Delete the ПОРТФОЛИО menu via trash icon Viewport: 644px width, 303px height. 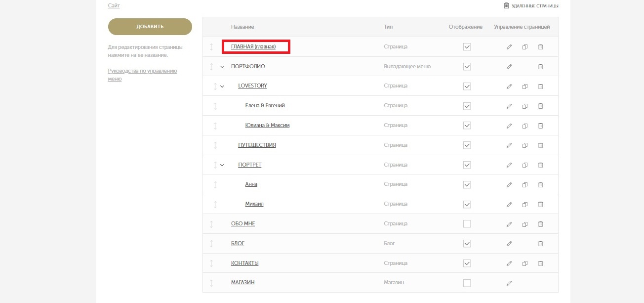click(x=540, y=67)
